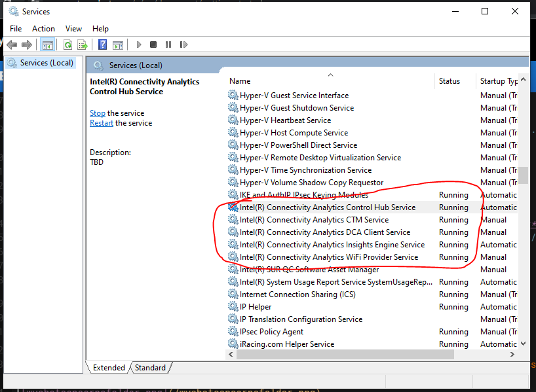Collapse the Name column sort chevron
This screenshot has height=392, width=536.
point(330,75)
